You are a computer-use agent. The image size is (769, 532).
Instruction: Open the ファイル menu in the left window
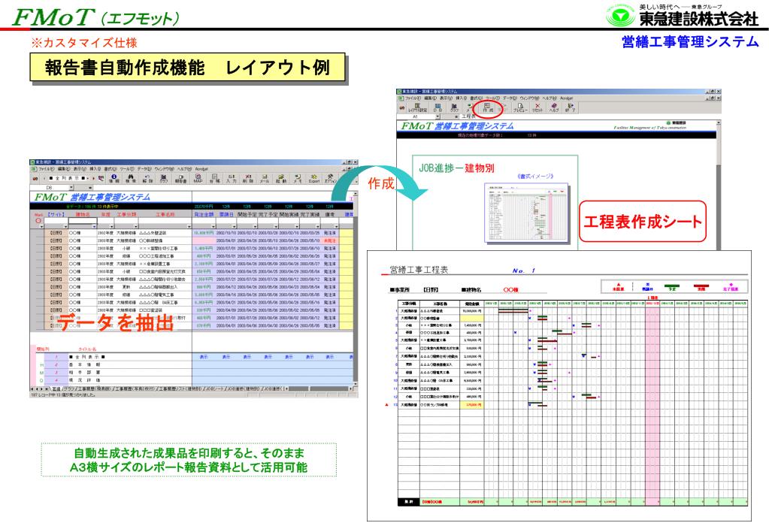coord(46,169)
